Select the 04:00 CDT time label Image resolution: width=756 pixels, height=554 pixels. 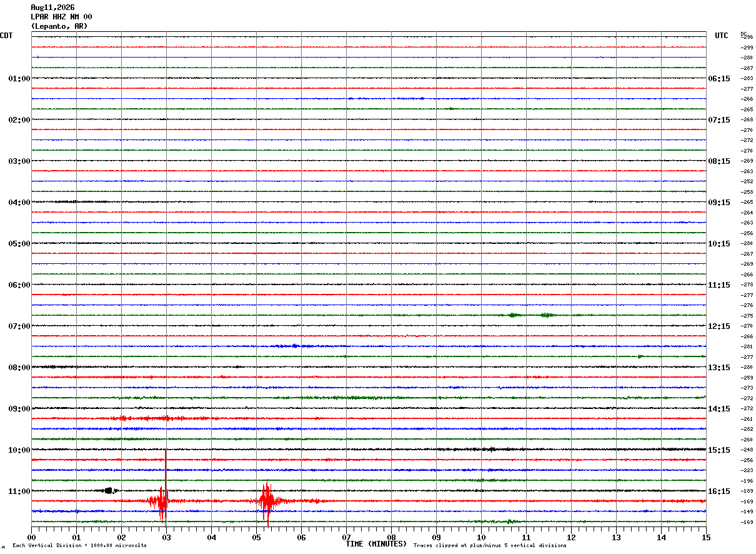(x=19, y=203)
